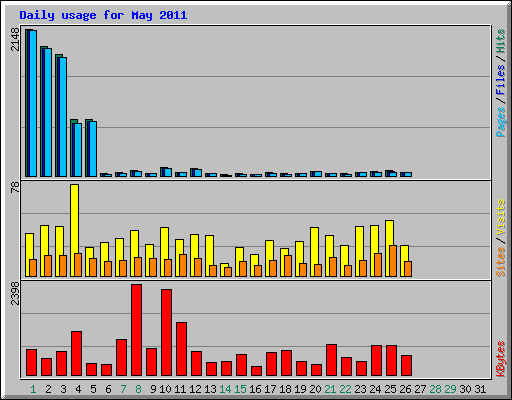This screenshot has width=512, height=400.
Task: Click the orange sites bar for day 25
Action: [x=393, y=261]
